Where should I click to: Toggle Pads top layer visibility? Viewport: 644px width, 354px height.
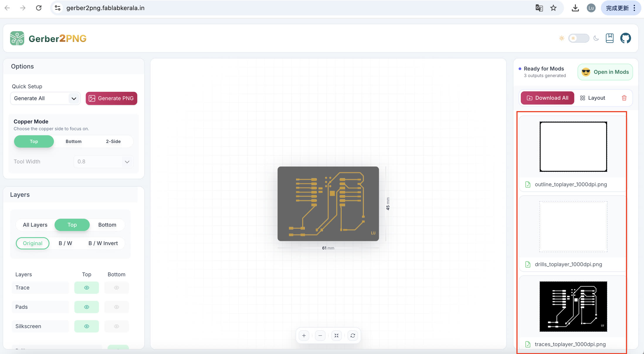(87, 307)
